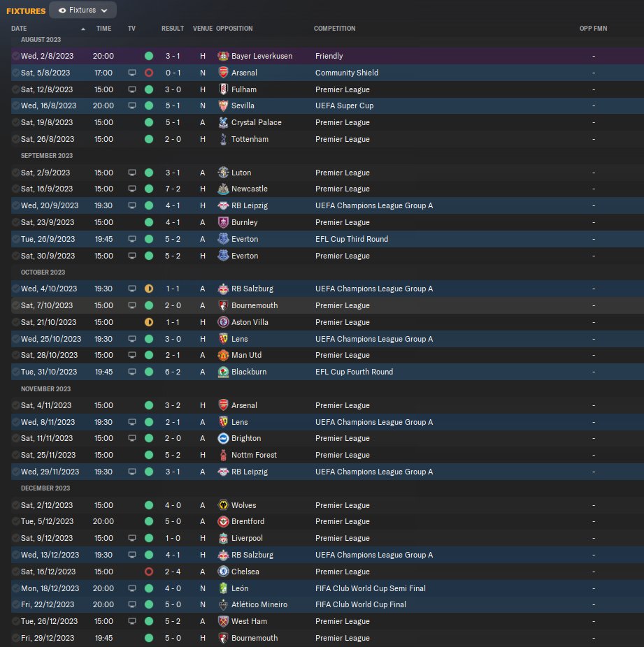Image resolution: width=644 pixels, height=647 pixels.
Task: Click the Tottenham club badge
Action: (223, 140)
